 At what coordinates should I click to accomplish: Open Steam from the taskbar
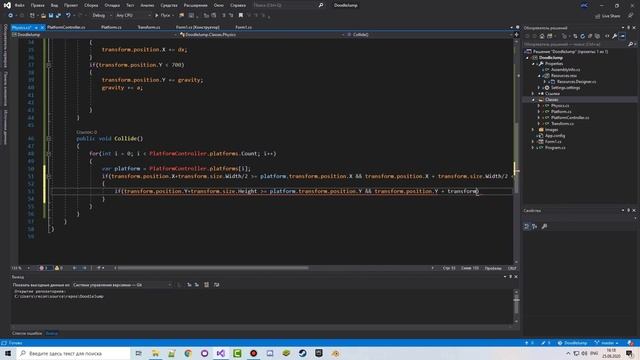(302, 353)
